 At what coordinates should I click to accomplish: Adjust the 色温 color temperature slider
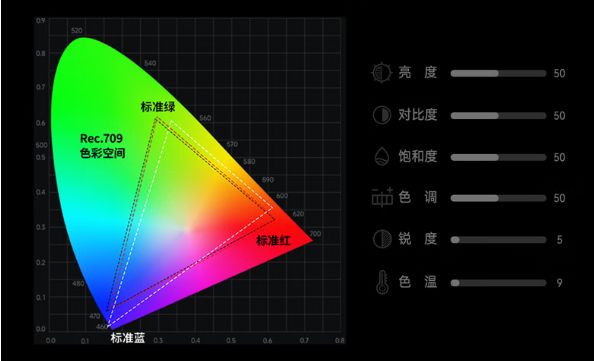[x=498, y=283]
